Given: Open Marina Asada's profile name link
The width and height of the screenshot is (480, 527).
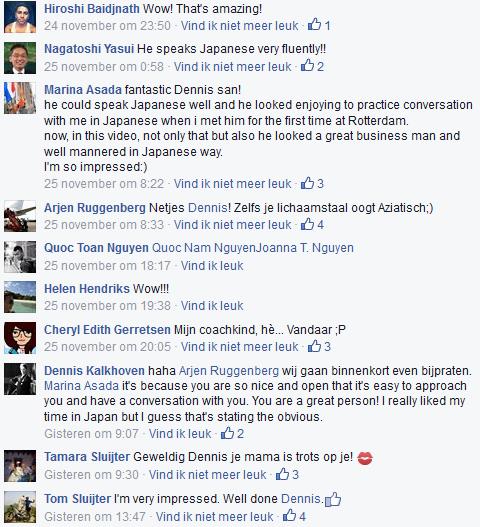Looking at the screenshot, I should (83, 90).
